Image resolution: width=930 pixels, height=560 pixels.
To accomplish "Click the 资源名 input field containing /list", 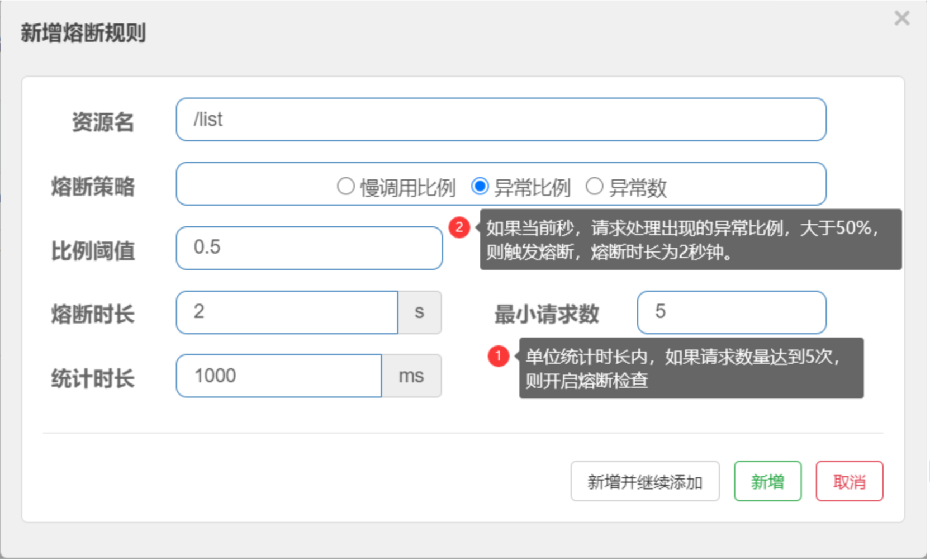I will (x=501, y=120).
